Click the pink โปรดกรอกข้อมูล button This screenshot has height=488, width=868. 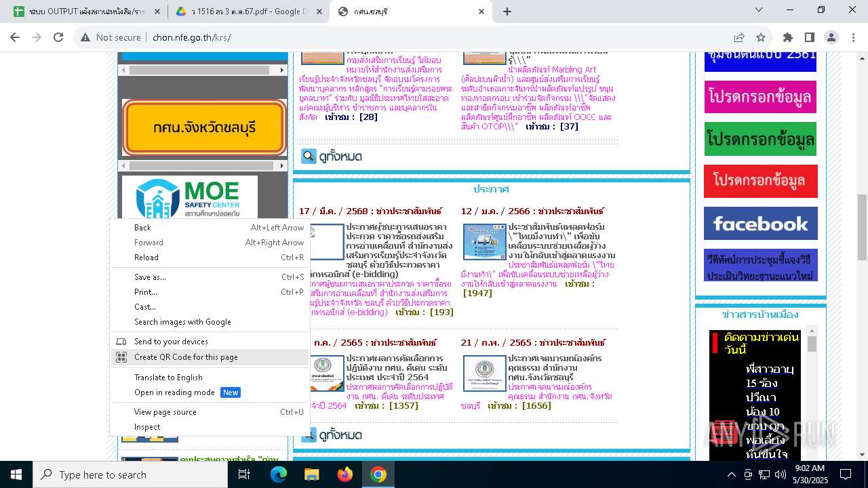pos(760,97)
